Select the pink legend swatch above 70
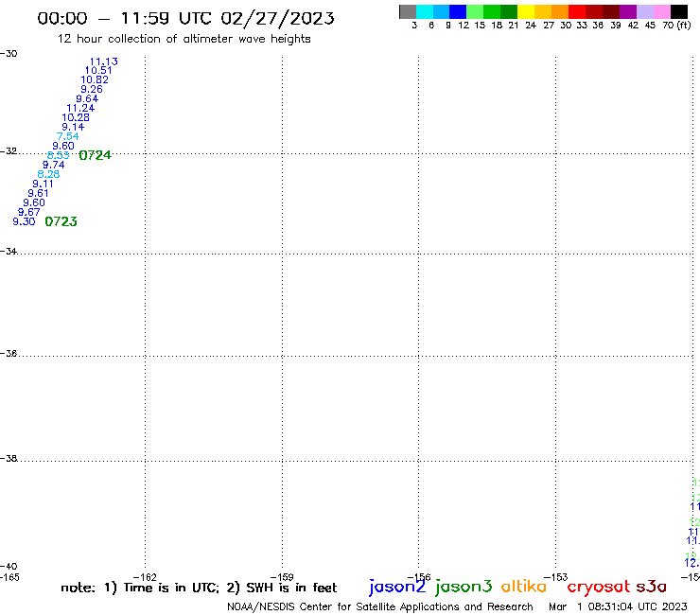The image size is (700, 615). click(x=662, y=11)
